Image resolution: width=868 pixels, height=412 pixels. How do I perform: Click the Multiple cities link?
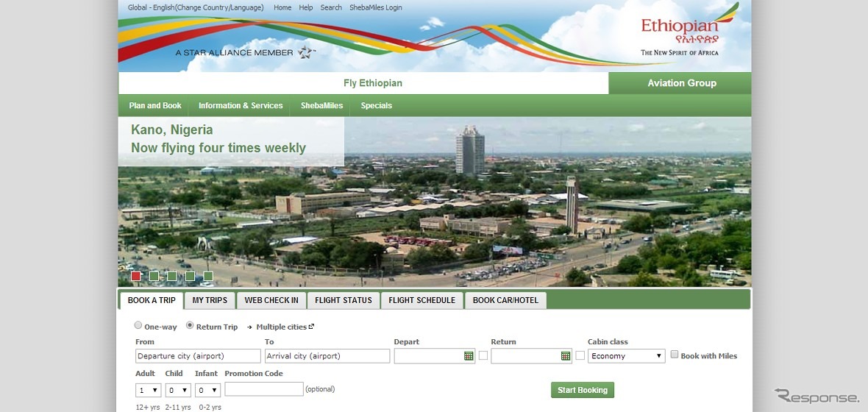pyautogui.click(x=281, y=327)
